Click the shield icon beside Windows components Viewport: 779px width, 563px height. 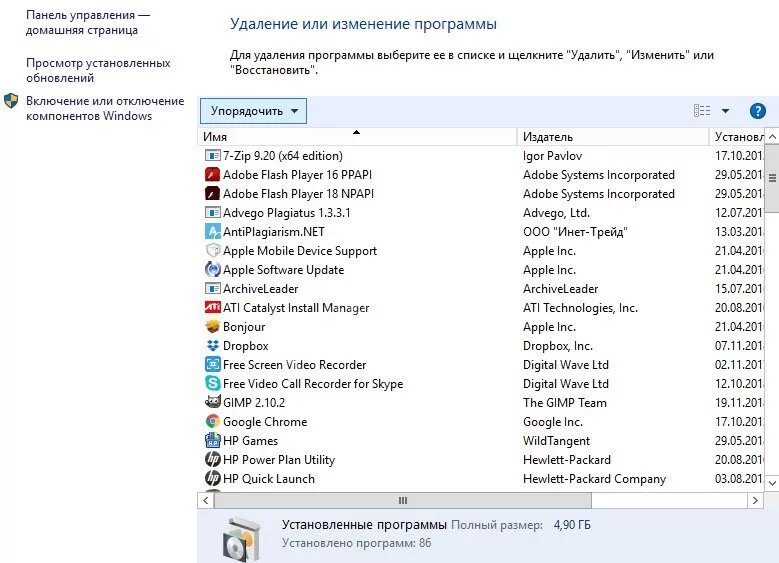(x=11, y=101)
